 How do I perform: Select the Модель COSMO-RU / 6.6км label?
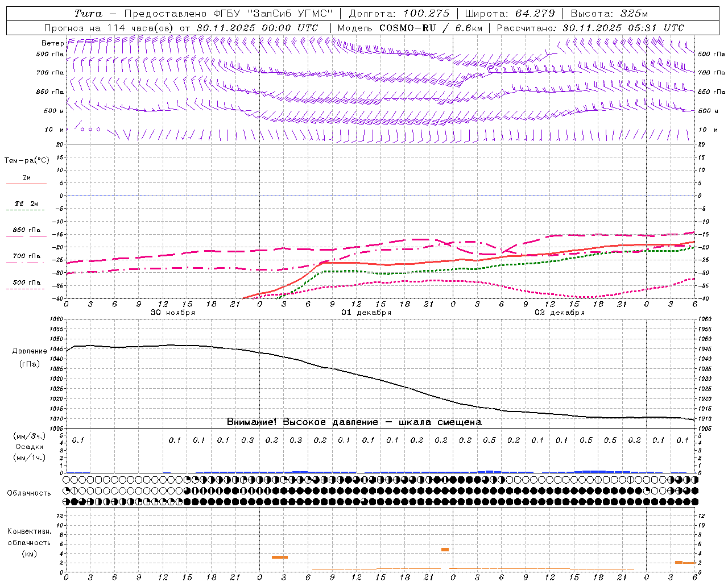point(410,28)
